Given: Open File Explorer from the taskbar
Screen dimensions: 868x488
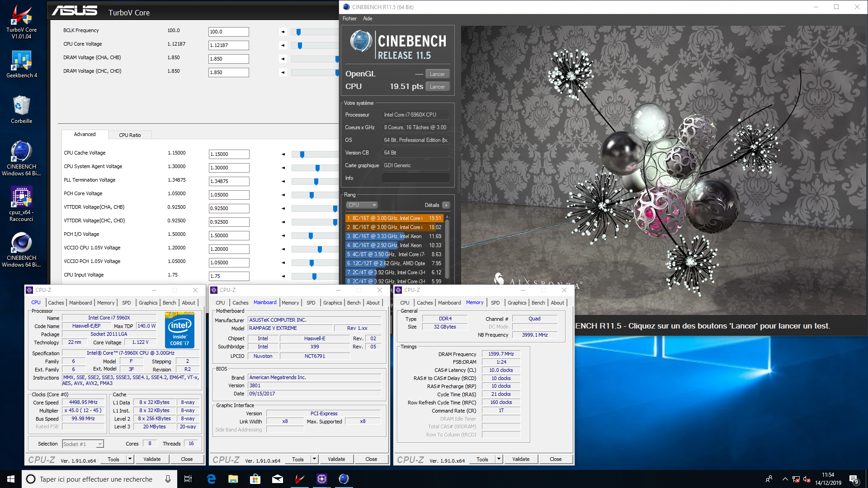Looking at the screenshot, I should pos(233,479).
